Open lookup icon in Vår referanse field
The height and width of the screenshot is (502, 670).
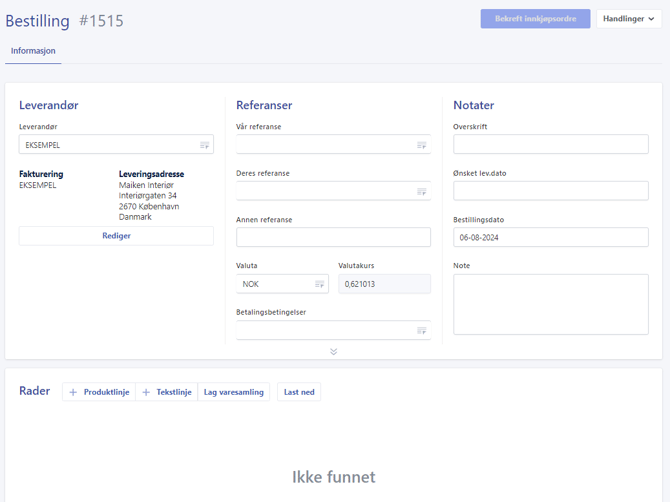point(422,145)
